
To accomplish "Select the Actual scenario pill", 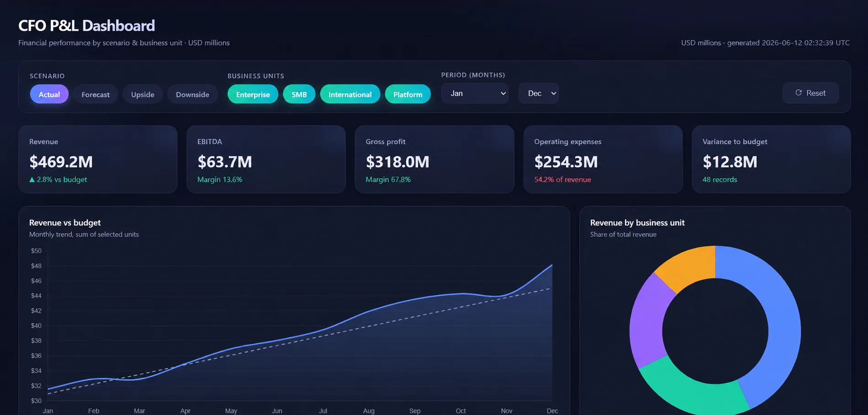I will click(x=49, y=94).
